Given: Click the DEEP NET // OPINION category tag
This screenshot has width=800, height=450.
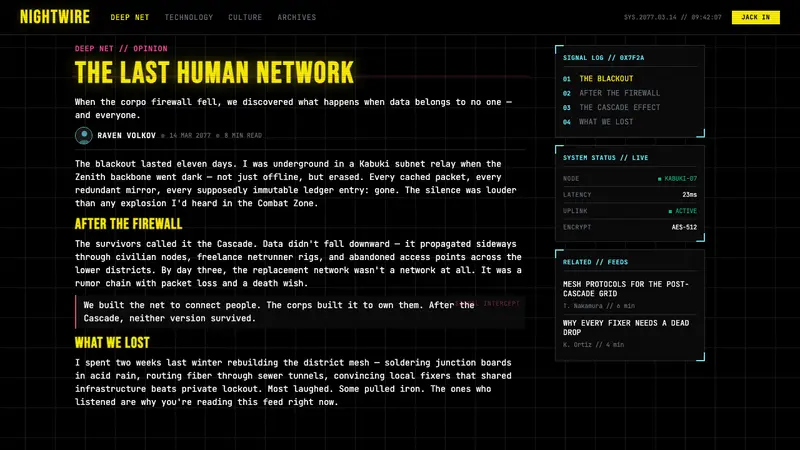Looking at the screenshot, I should point(121,48).
